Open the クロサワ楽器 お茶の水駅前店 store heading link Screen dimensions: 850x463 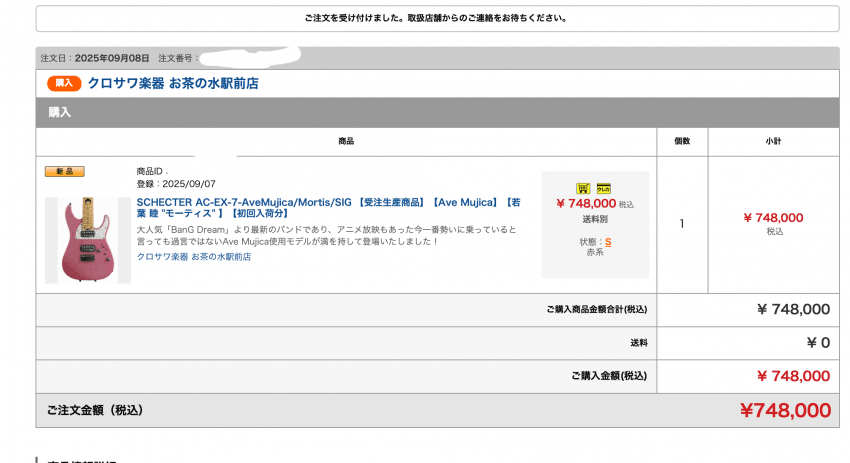pos(173,83)
